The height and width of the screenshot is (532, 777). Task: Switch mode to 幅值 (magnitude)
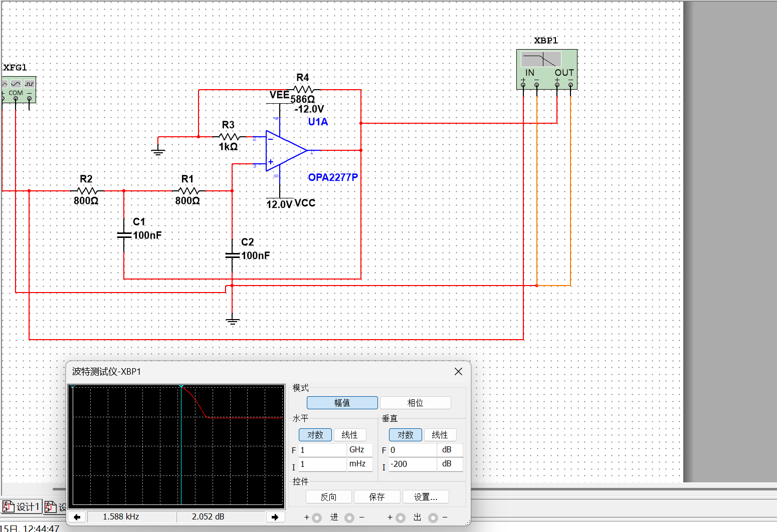[342, 403]
